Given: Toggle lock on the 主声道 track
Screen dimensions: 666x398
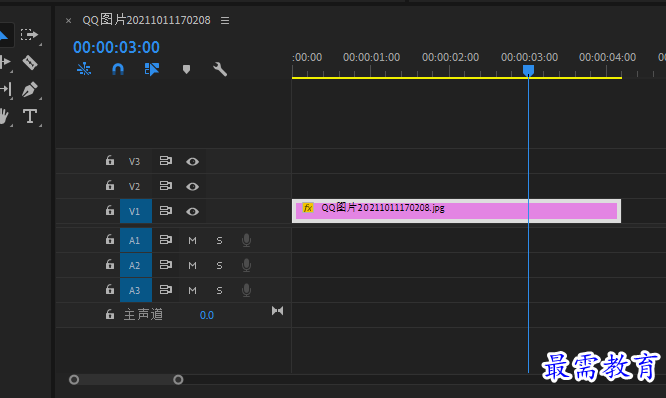Looking at the screenshot, I should (110, 315).
